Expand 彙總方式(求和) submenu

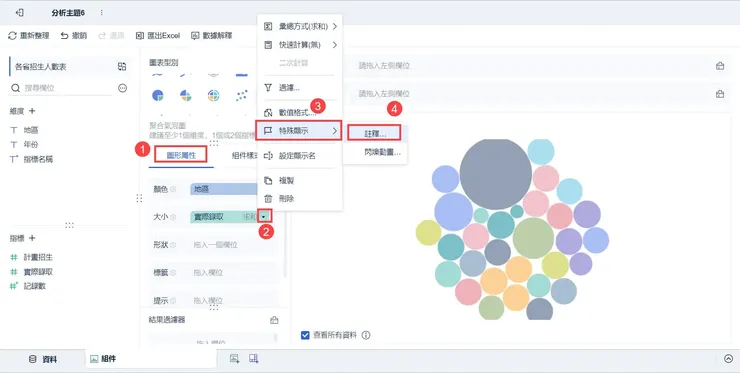[300, 26]
